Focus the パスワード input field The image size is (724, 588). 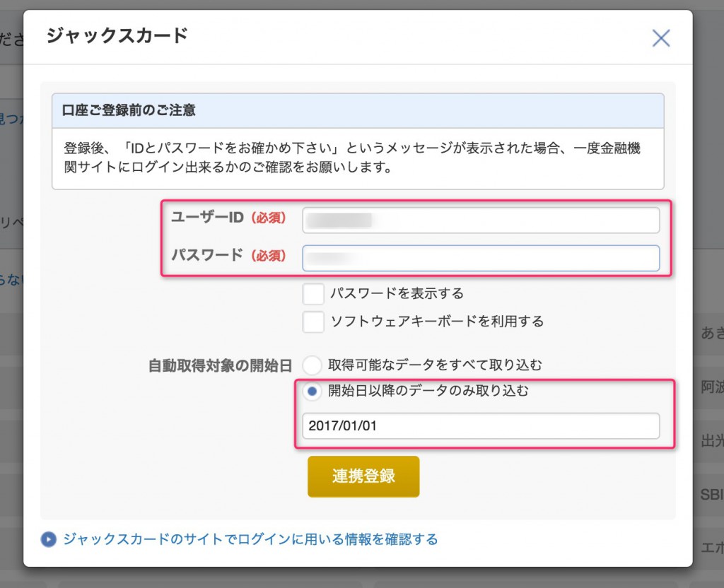pyautogui.click(x=481, y=258)
